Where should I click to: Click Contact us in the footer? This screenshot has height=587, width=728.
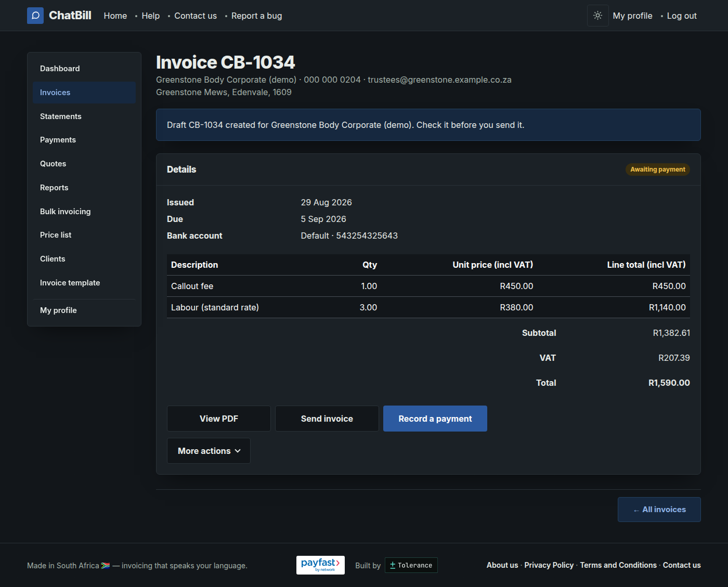pos(682,565)
